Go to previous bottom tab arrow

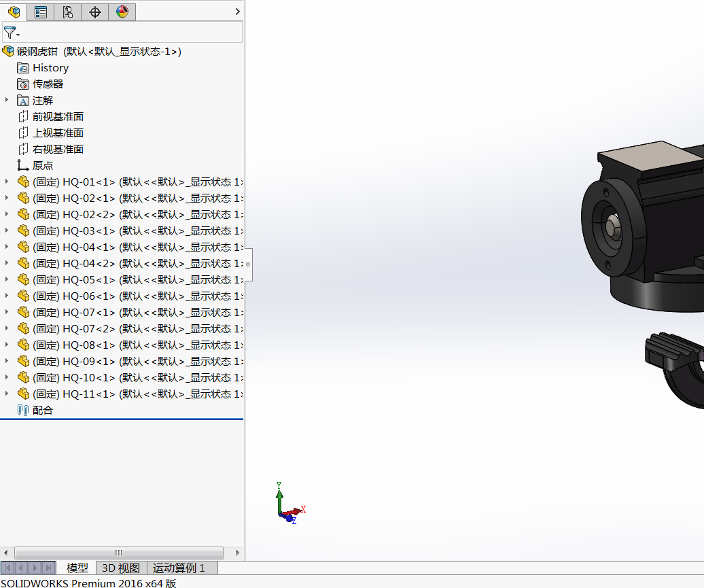[x=22, y=568]
